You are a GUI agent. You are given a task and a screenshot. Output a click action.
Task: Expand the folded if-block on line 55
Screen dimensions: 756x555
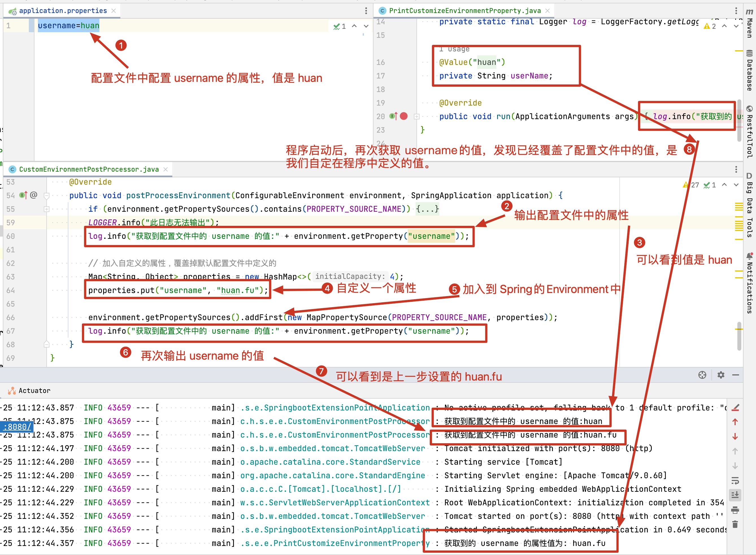[x=46, y=209]
